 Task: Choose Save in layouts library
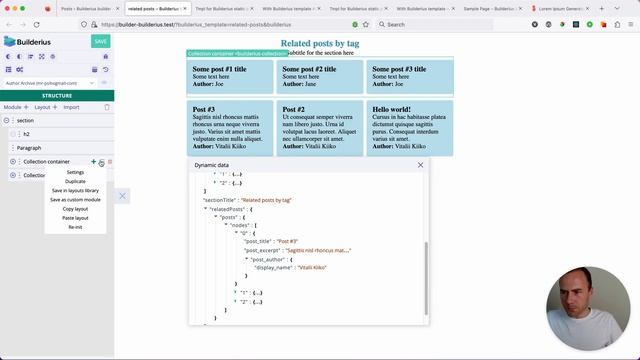coord(75,191)
